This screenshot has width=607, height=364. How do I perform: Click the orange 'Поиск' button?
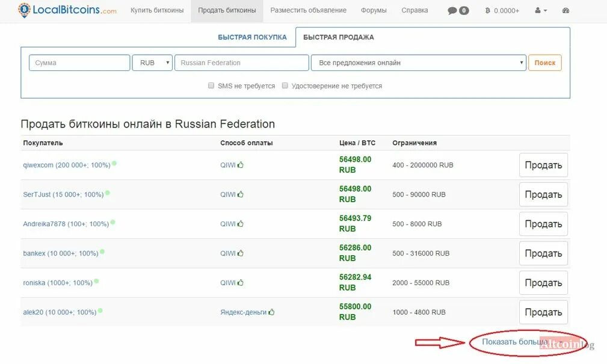click(544, 63)
